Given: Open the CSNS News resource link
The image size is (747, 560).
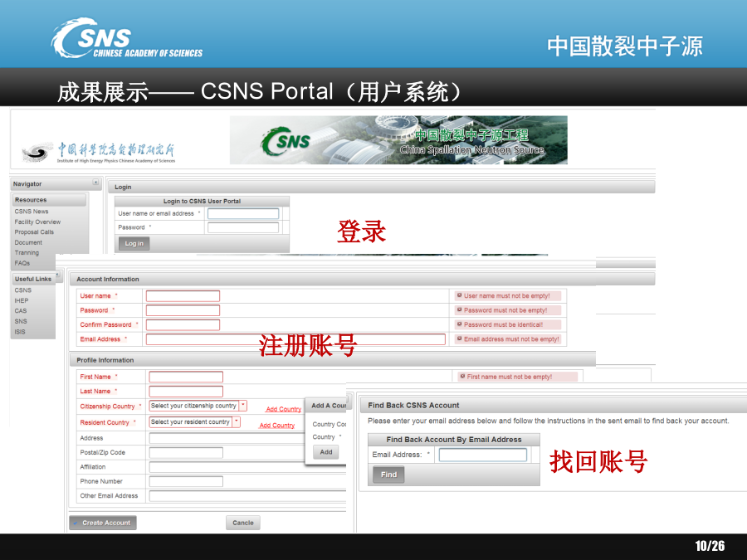Looking at the screenshot, I should [x=32, y=212].
